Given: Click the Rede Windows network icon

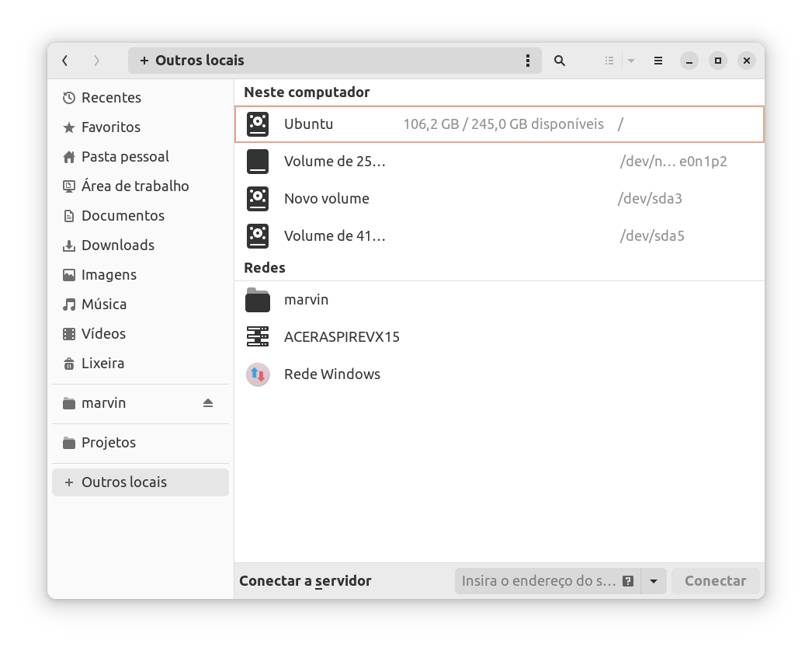Looking at the screenshot, I should 258,374.
